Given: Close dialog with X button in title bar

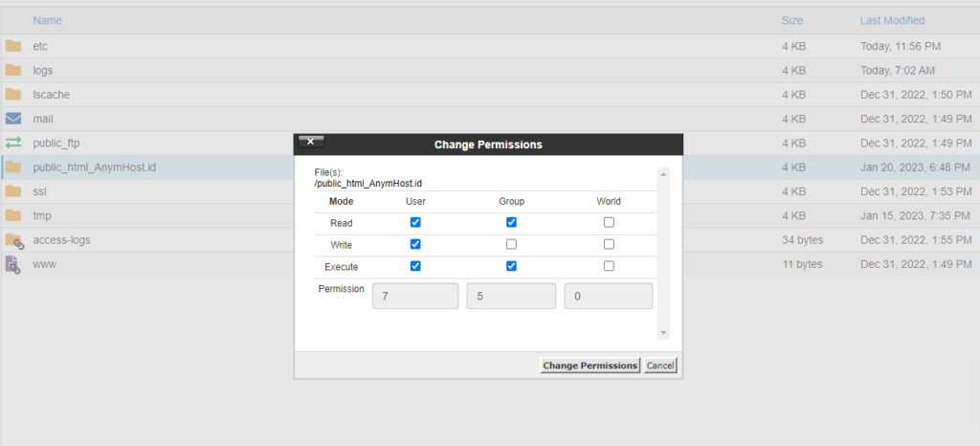Looking at the screenshot, I should (x=312, y=142).
